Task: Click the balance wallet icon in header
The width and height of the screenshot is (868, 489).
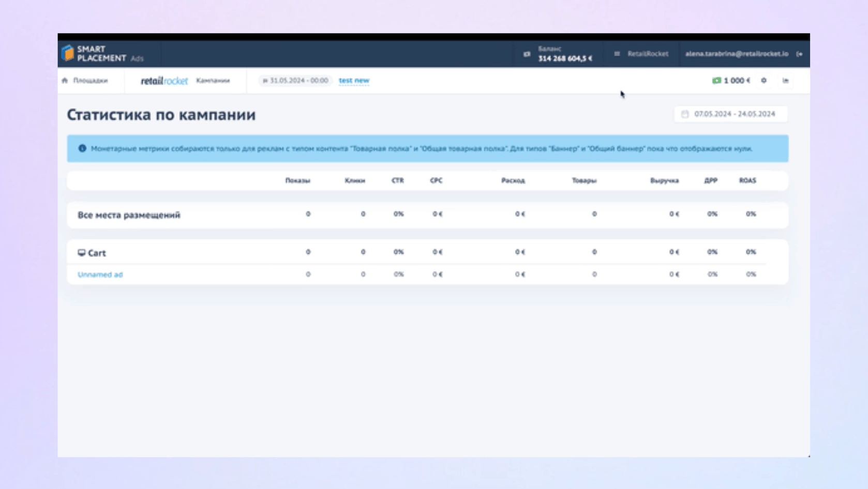Action: [527, 54]
